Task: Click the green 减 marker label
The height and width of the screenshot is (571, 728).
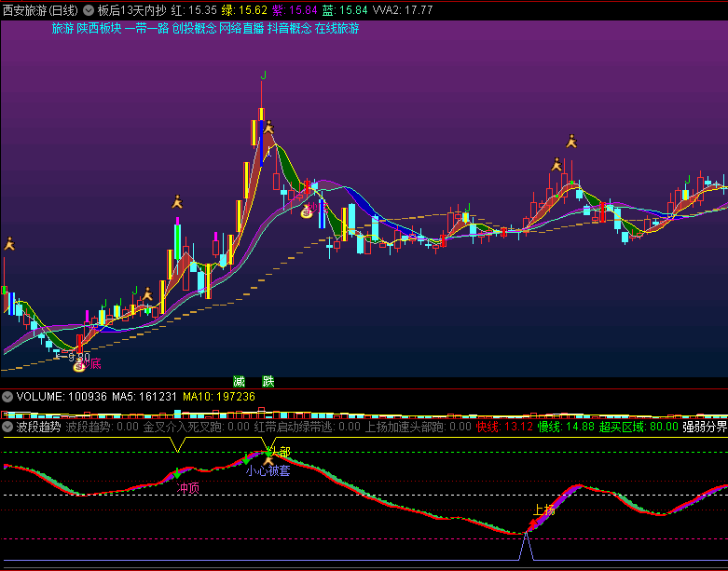Action: pyautogui.click(x=240, y=381)
